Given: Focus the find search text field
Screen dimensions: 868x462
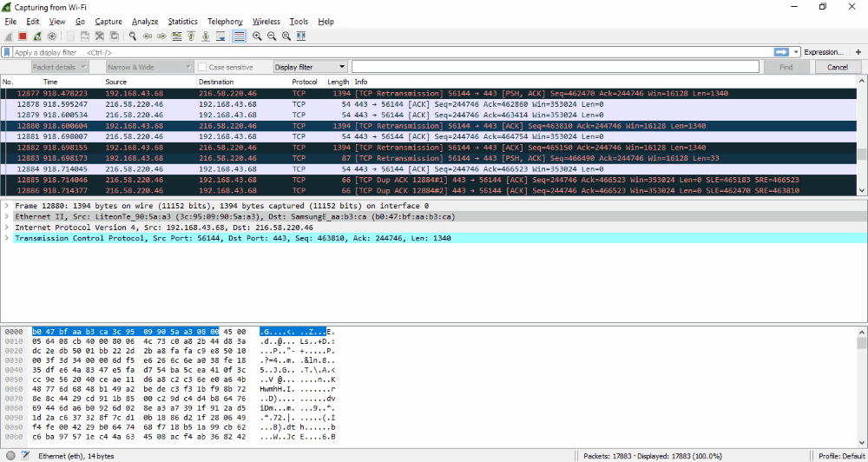Looking at the screenshot, I should (556, 67).
